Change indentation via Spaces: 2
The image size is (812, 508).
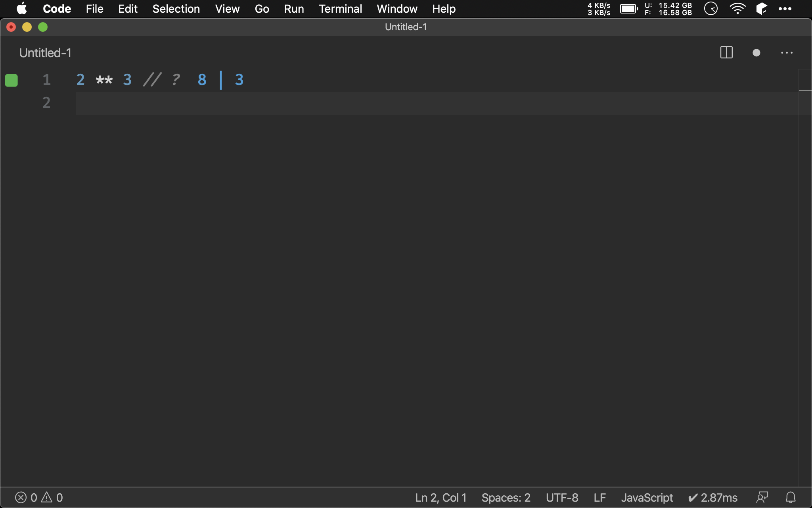506,497
